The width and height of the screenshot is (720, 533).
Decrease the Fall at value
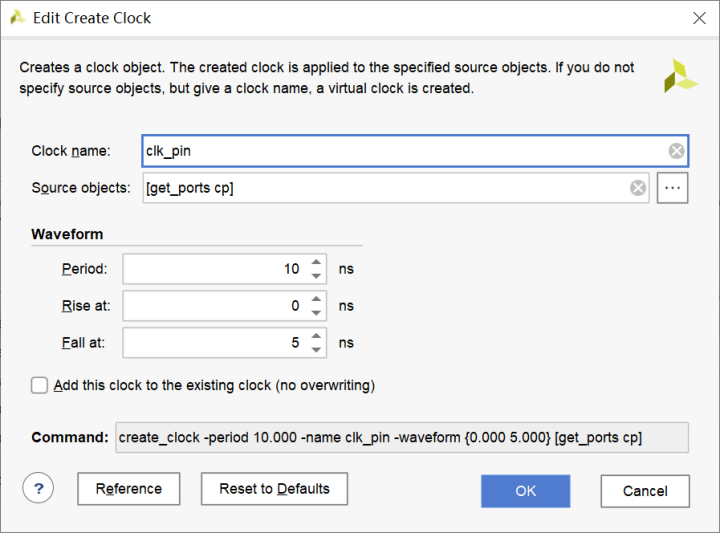click(317, 349)
